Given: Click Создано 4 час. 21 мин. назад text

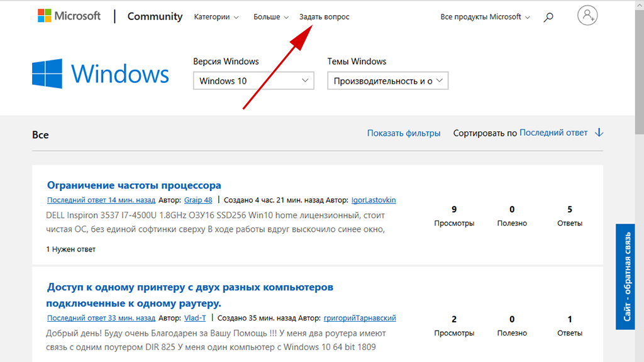Looking at the screenshot, I should (x=274, y=200).
